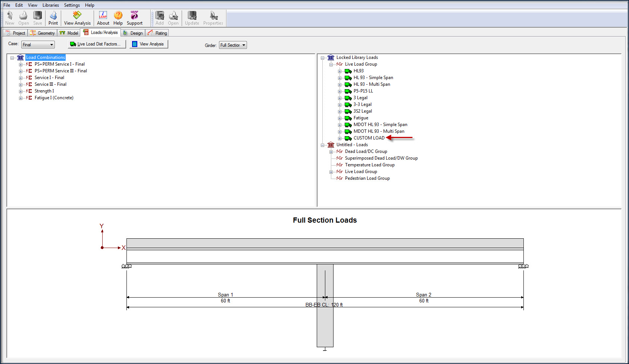Open the Case dropdown showing Final
Viewport: 629px width, 364px height.
point(38,45)
